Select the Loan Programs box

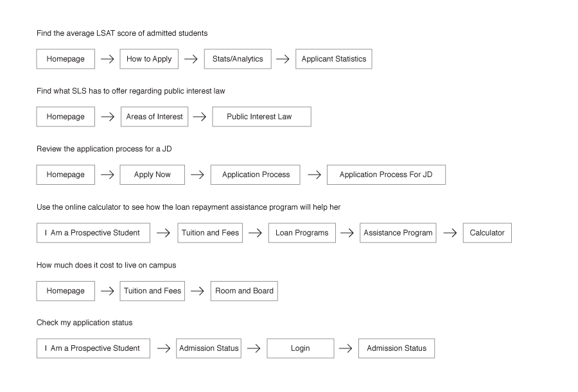tap(302, 233)
